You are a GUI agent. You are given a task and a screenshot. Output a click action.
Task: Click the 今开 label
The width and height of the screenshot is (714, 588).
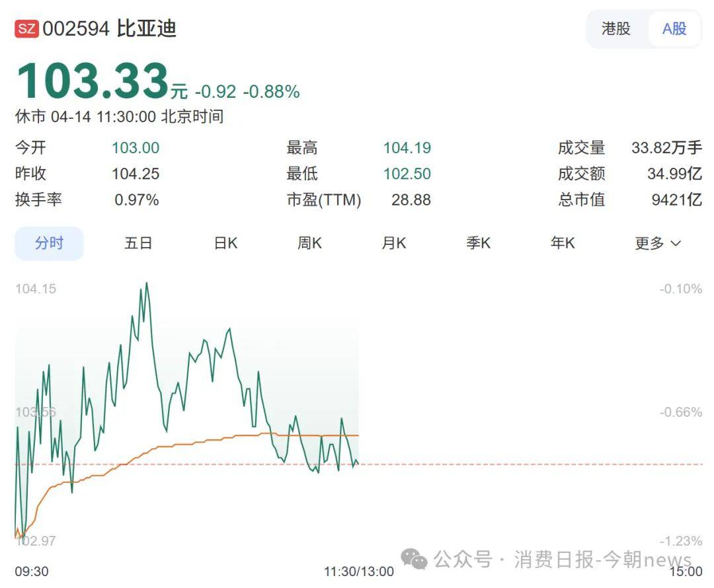pos(30,148)
